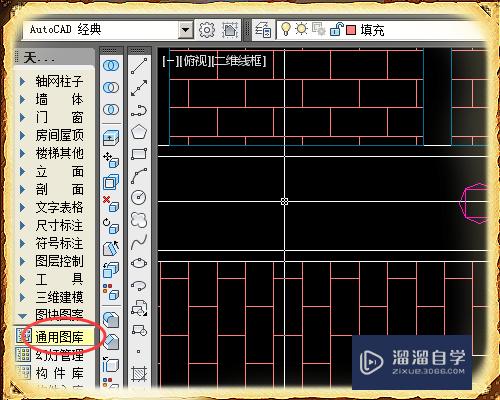This screenshot has height=400, width=500.
Task: Expand the 轴网柱子 menu triangle
Action: tap(22, 81)
